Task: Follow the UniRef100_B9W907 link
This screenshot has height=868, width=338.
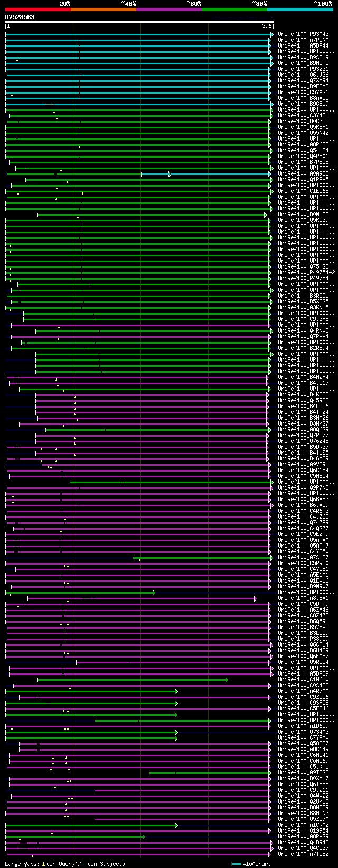Action: click(303, 587)
